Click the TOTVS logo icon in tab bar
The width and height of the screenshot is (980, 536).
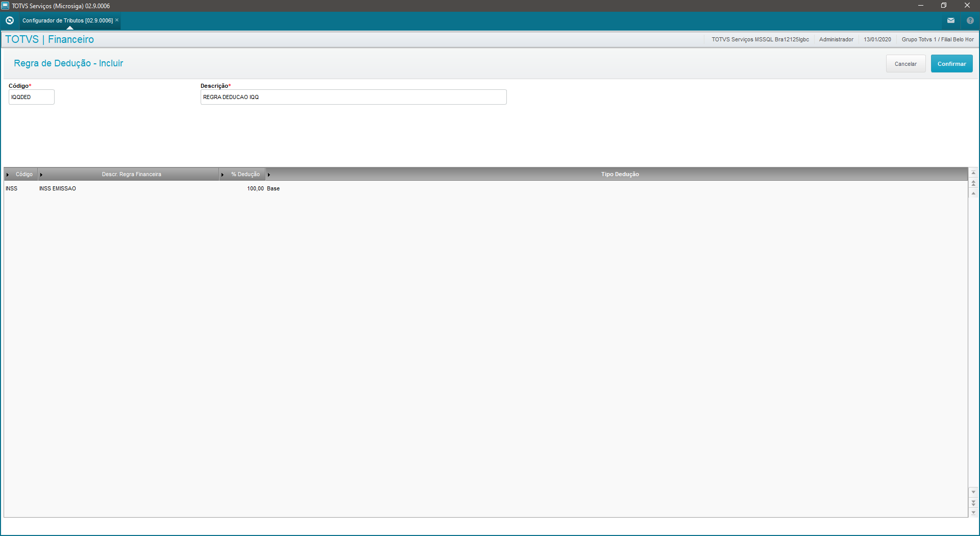[9, 20]
